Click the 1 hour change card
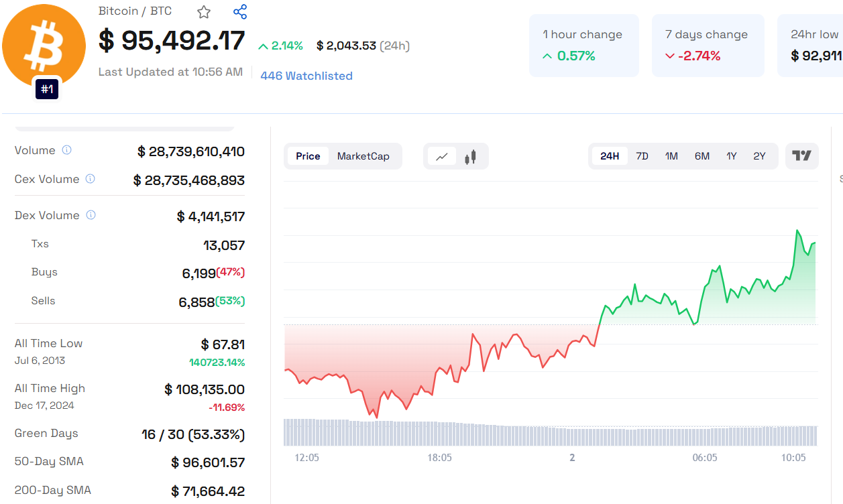843x504 pixels. point(584,46)
